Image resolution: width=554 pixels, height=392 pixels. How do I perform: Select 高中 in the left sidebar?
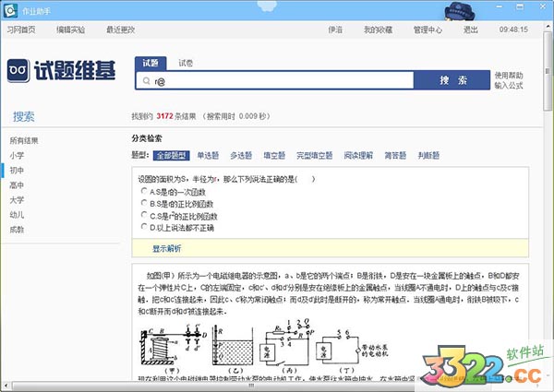(17, 185)
